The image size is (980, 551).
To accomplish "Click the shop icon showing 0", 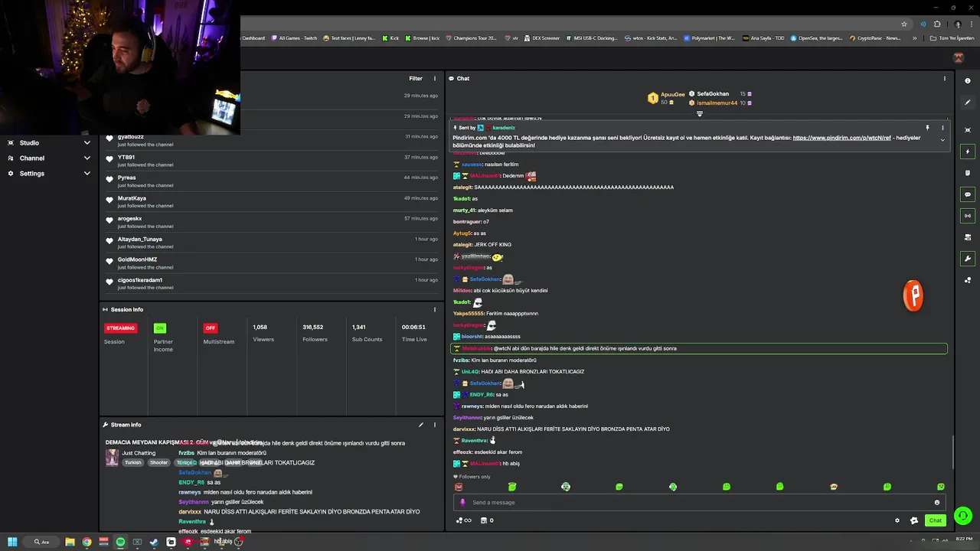I will pyautogui.click(x=487, y=520).
